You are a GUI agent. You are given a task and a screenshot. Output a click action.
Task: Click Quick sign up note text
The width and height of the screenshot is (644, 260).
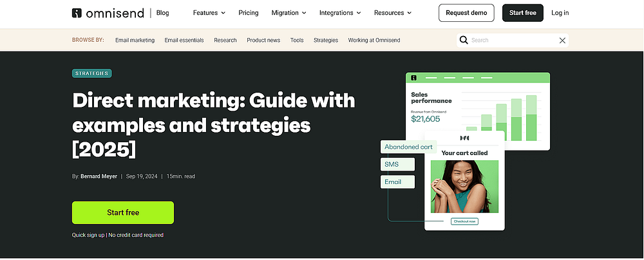(x=117, y=235)
